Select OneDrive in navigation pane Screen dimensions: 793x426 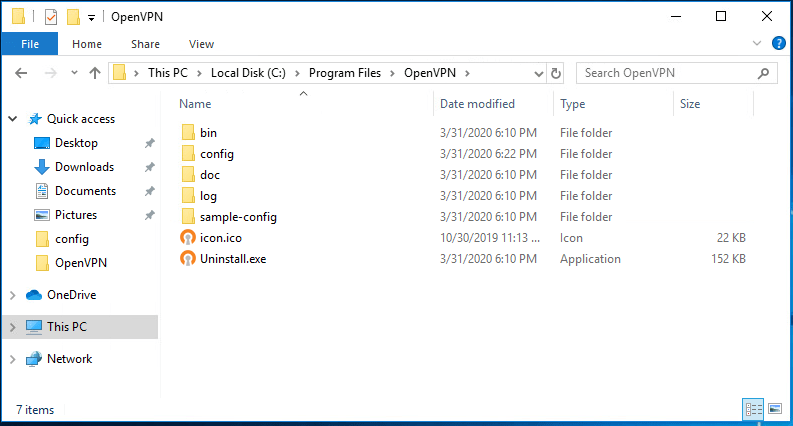tap(71, 295)
